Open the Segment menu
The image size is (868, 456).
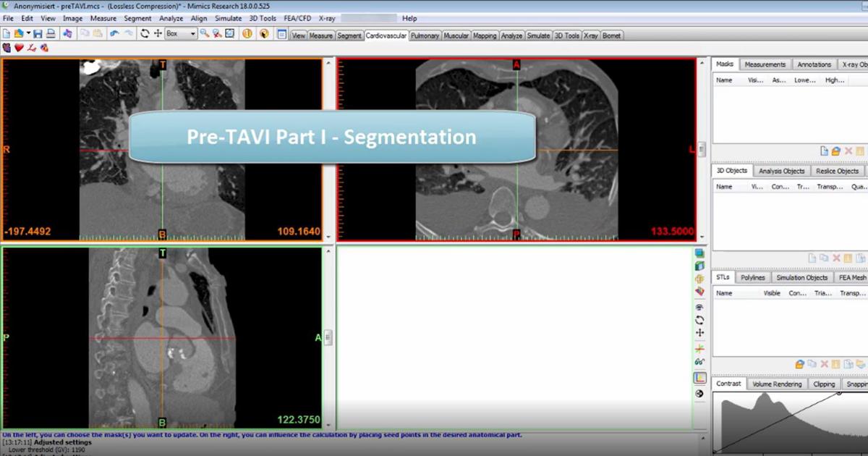coord(137,17)
